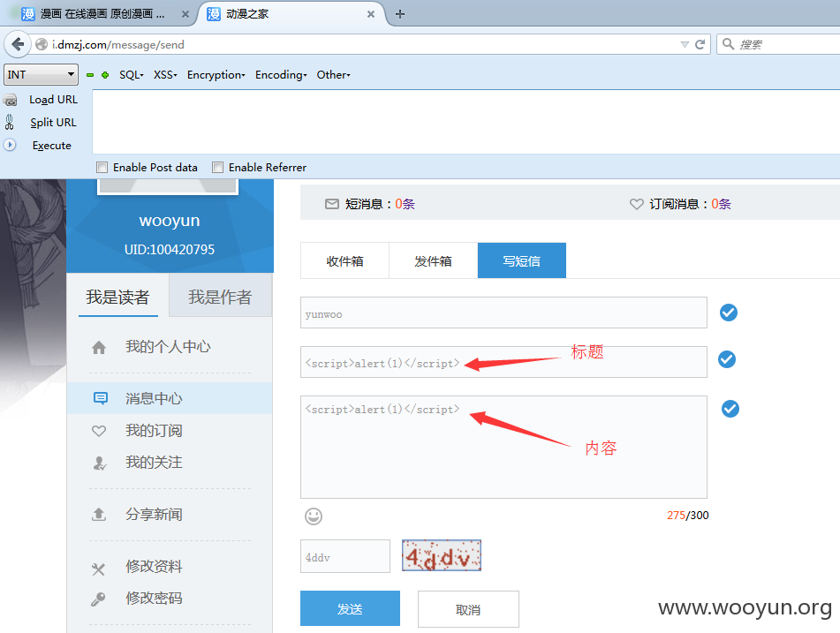Click the green minus HackBar icon

(x=90, y=75)
